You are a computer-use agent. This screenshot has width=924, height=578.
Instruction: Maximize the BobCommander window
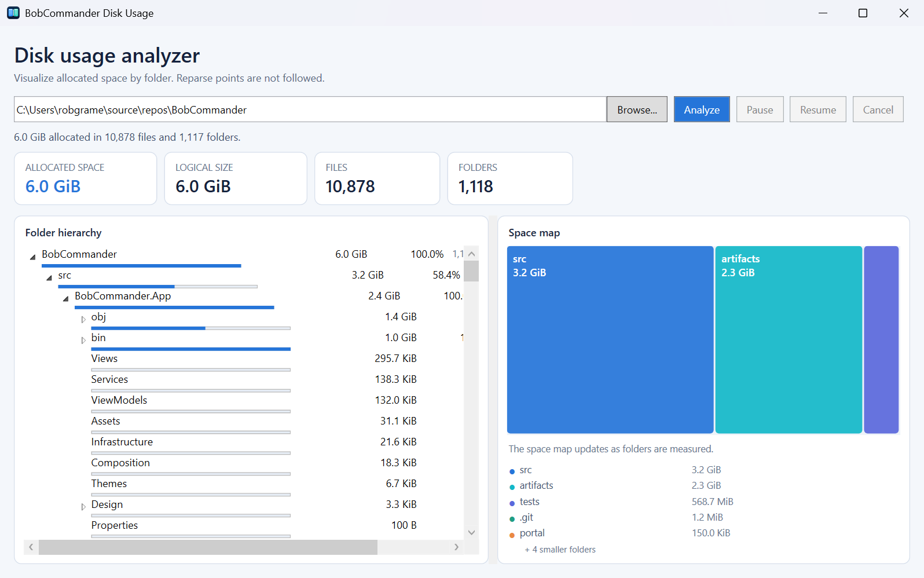(x=863, y=13)
